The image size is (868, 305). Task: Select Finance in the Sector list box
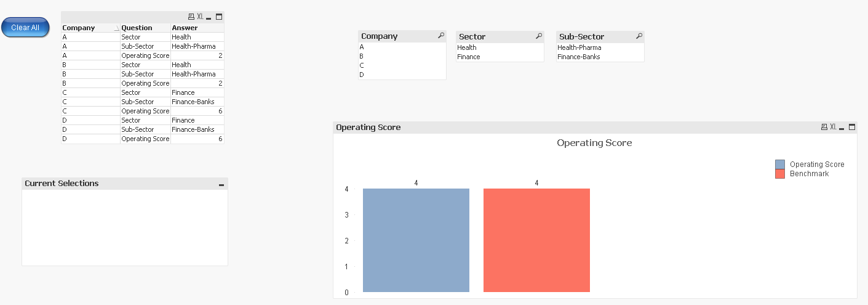pos(469,57)
